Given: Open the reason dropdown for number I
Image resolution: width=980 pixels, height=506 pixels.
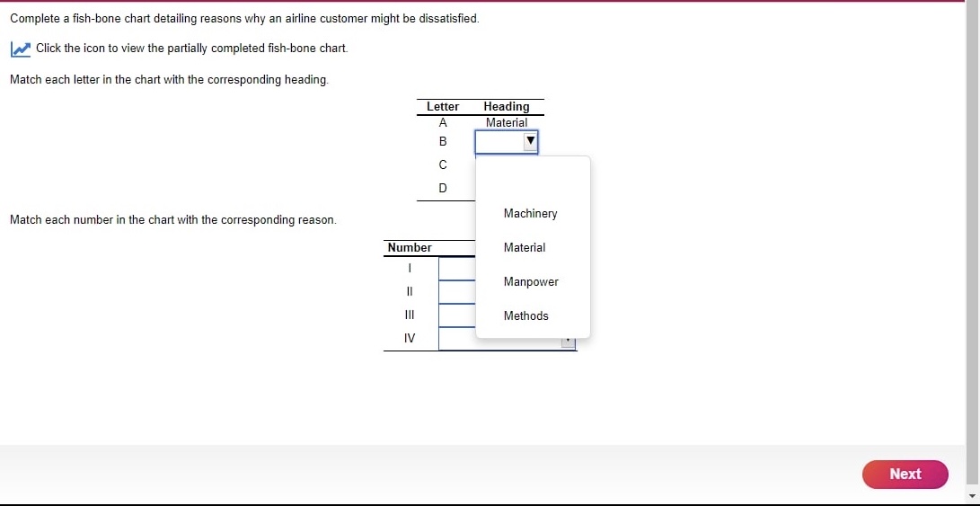Looking at the screenshot, I should click(x=457, y=269).
